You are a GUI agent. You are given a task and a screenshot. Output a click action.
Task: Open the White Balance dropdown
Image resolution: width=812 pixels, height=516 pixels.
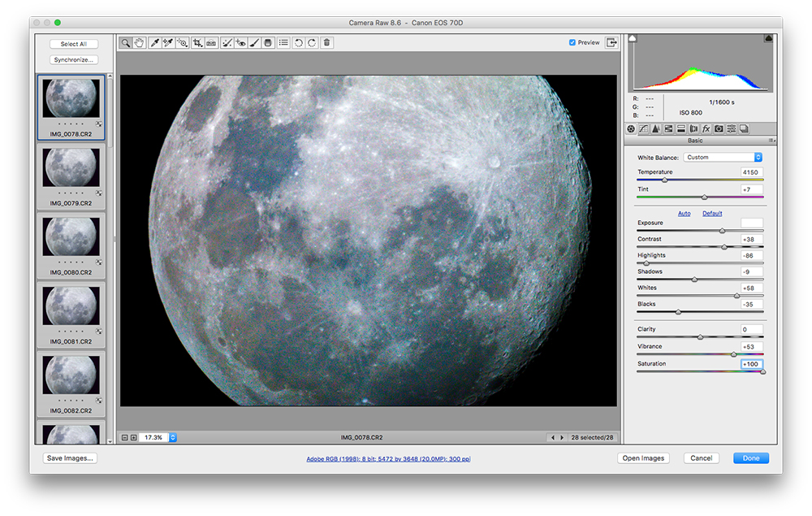[723, 157]
